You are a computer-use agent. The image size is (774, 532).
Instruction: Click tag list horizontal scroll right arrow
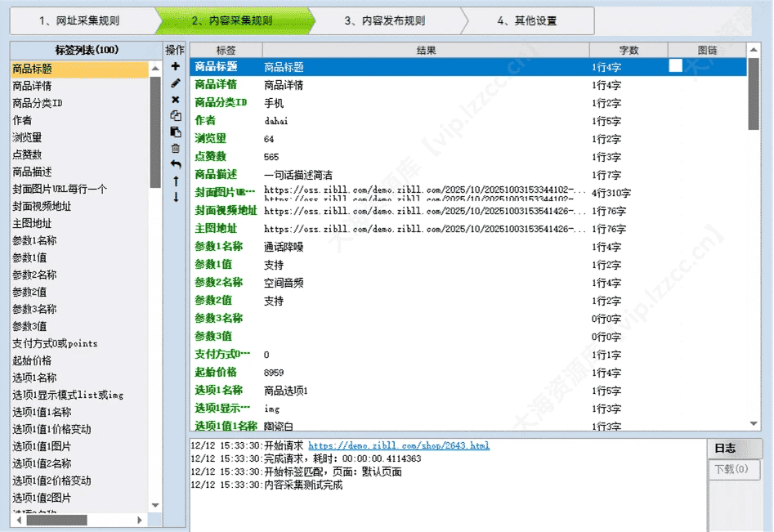[139, 521]
